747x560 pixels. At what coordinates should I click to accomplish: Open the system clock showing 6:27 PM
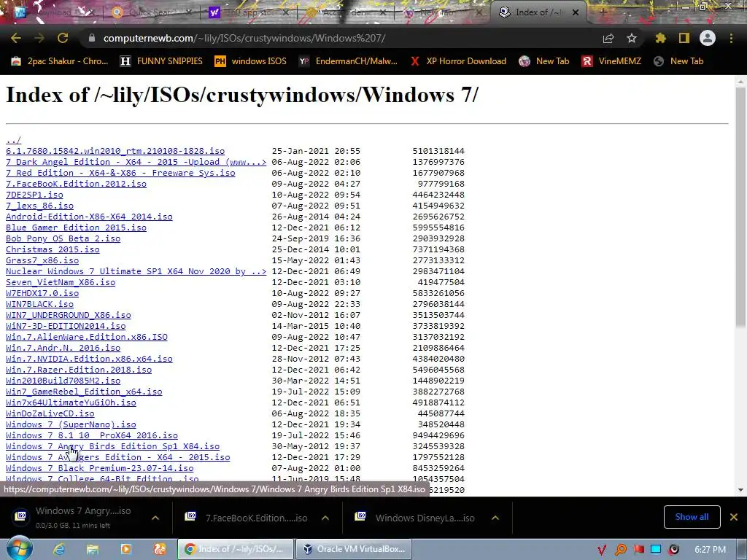pyautogui.click(x=710, y=550)
